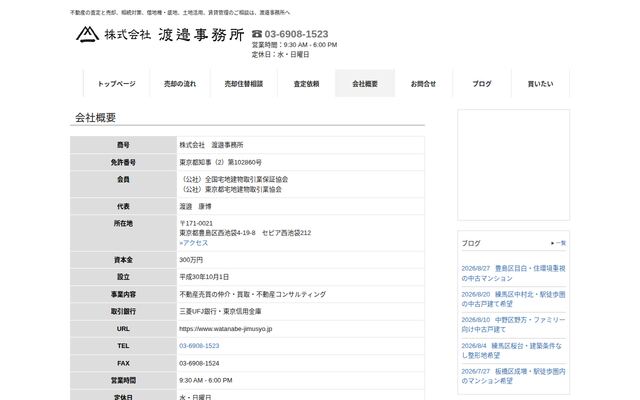Viewport: 640px width, 400px height.
Task: Click the bank text 三菱UFJ銀行・東京信用金庫
Action: coord(220,311)
